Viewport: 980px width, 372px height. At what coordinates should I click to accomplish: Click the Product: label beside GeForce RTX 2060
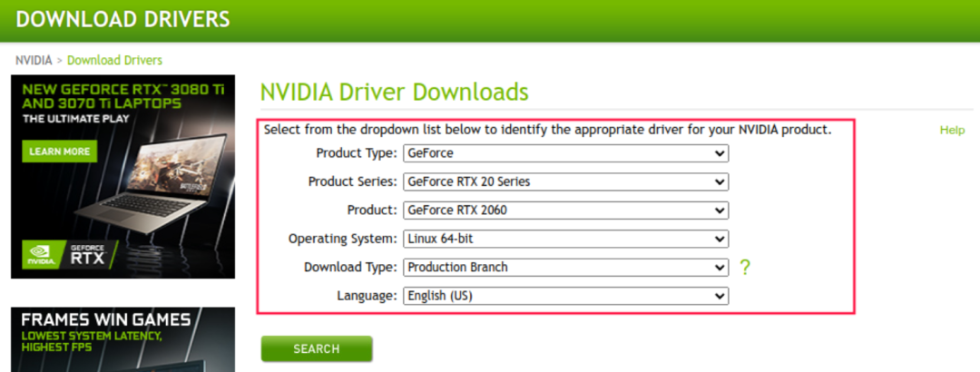click(372, 210)
